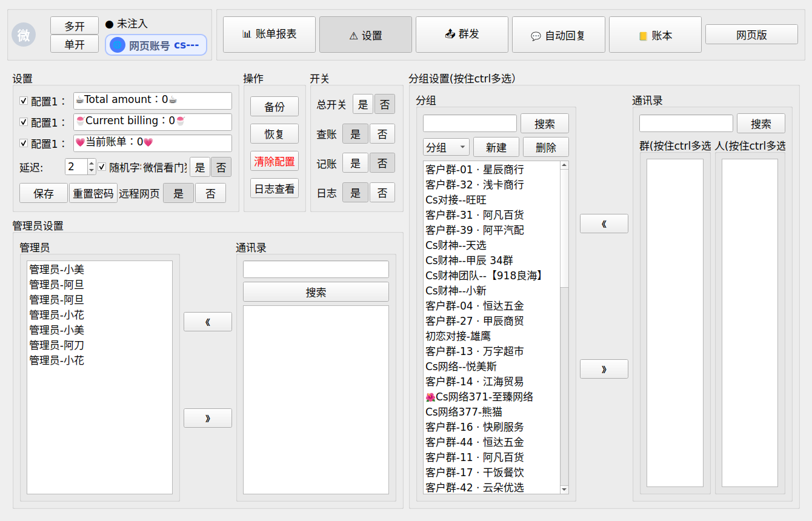Select 客户群-13 · 万字超市 in the list
Viewport: 812px width, 521px height.
pyautogui.click(x=492, y=351)
